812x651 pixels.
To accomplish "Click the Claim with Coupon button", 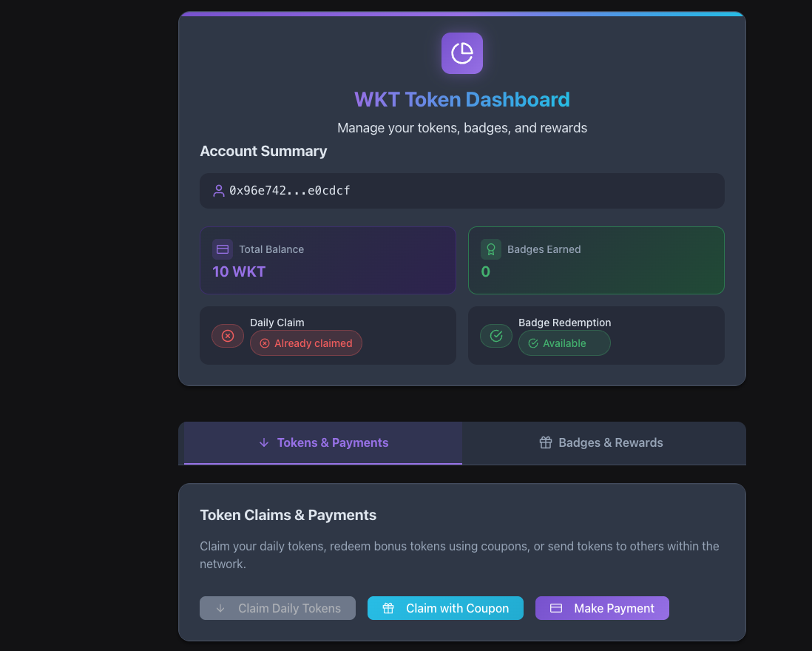I will click(445, 608).
